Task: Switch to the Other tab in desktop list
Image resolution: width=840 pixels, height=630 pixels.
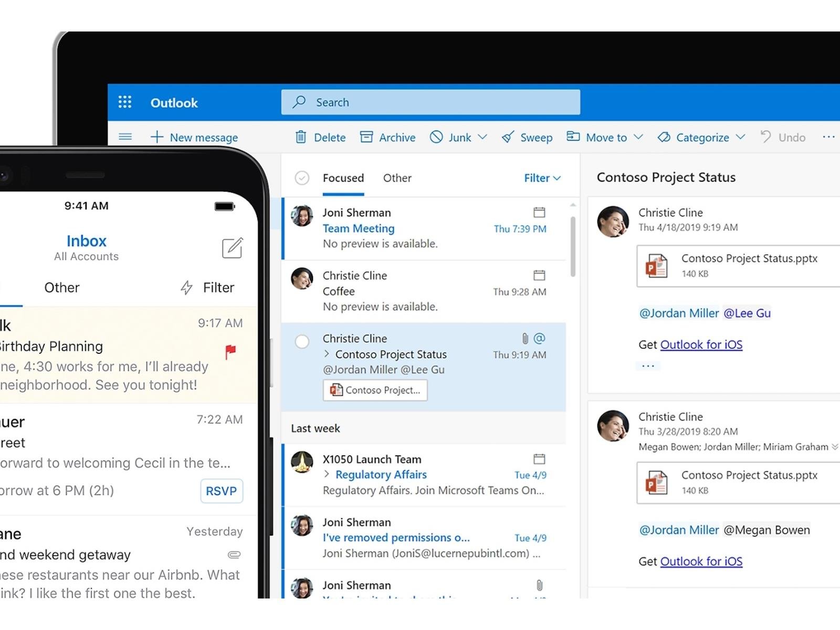Action: click(397, 178)
